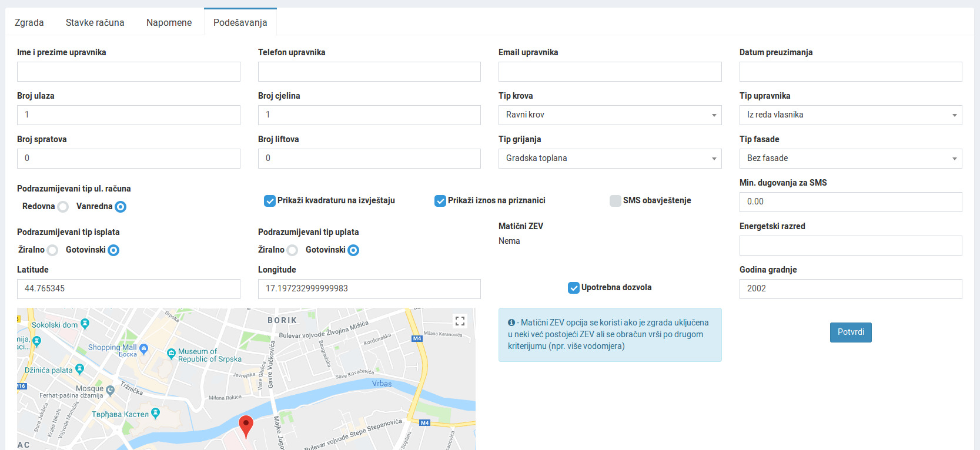Switch to the Stavke računa tab
This screenshot has width=980, height=450.
tap(95, 22)
